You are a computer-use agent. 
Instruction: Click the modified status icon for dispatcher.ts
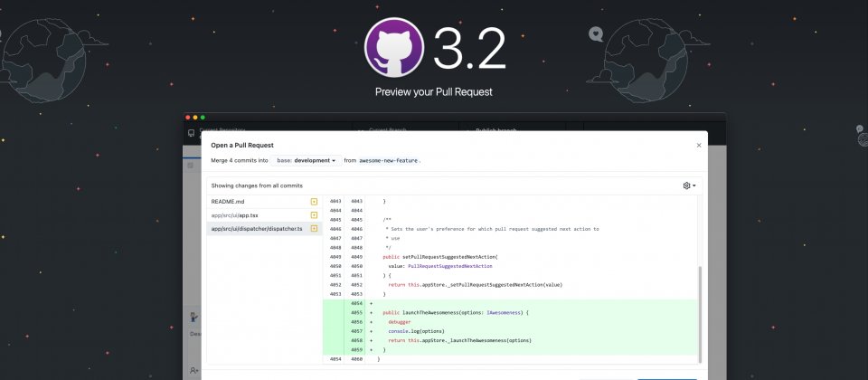tap(314, 228)
